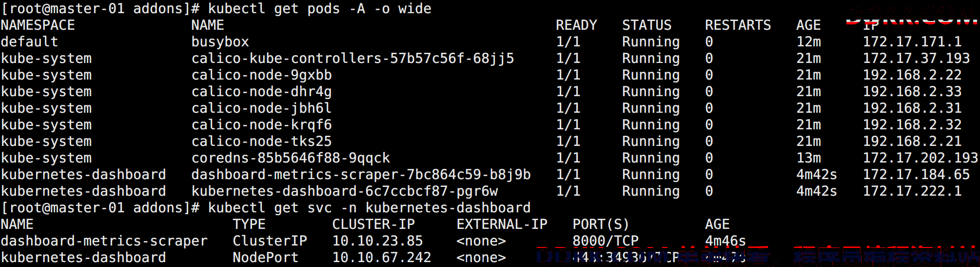Click IP address 172.17.222.1
Viewport: 980px width, 267px height.
coord(912,191)
